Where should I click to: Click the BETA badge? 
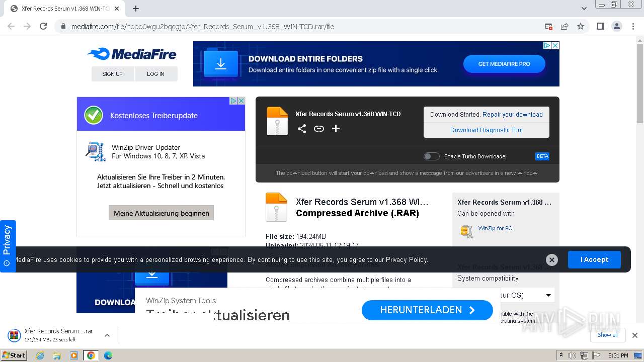click(x=542, y=156)
